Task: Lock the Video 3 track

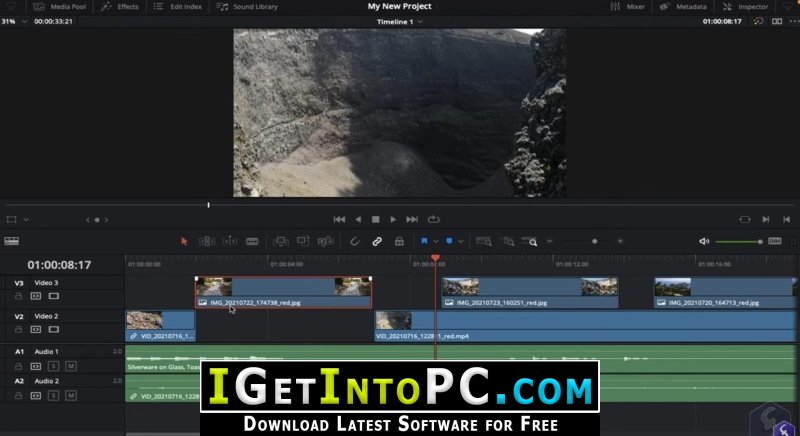Action: 20,296
